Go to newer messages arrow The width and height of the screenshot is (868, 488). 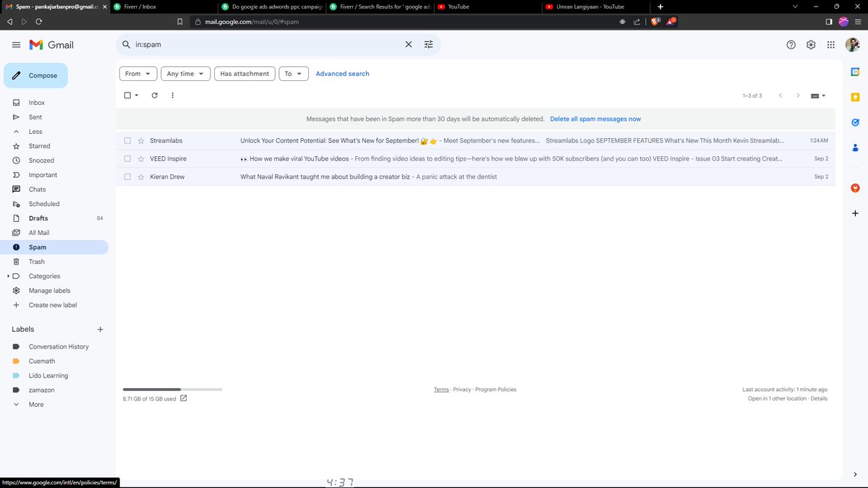tap(780, 95)
